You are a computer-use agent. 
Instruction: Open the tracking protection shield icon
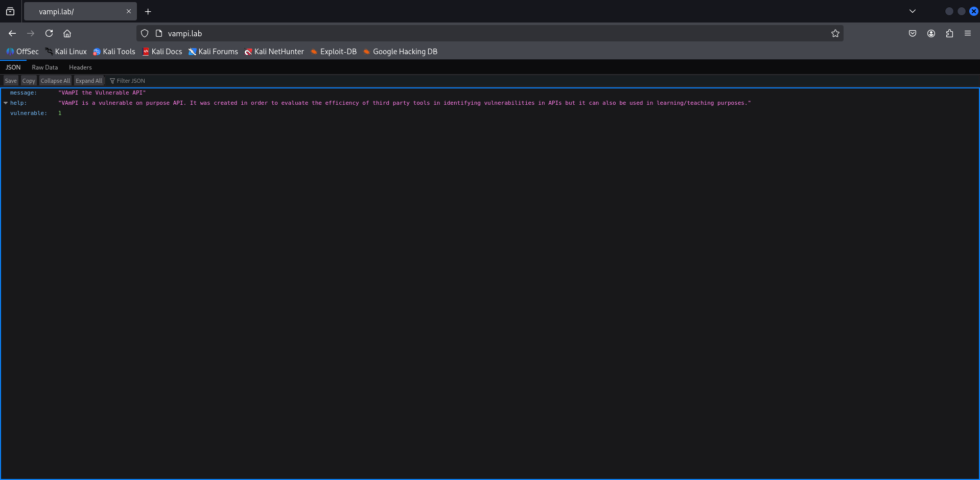pos(145,33)
